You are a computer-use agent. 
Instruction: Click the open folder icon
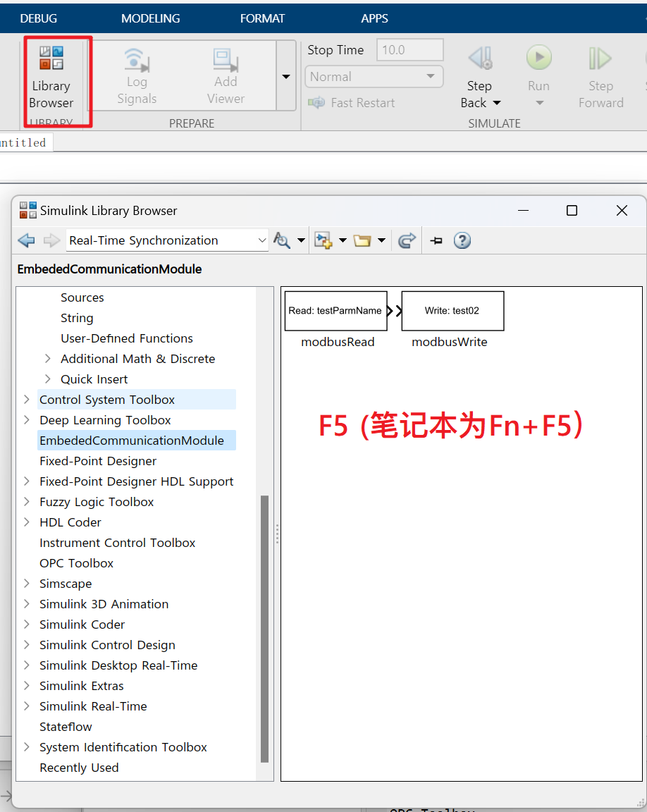point(362,240)
